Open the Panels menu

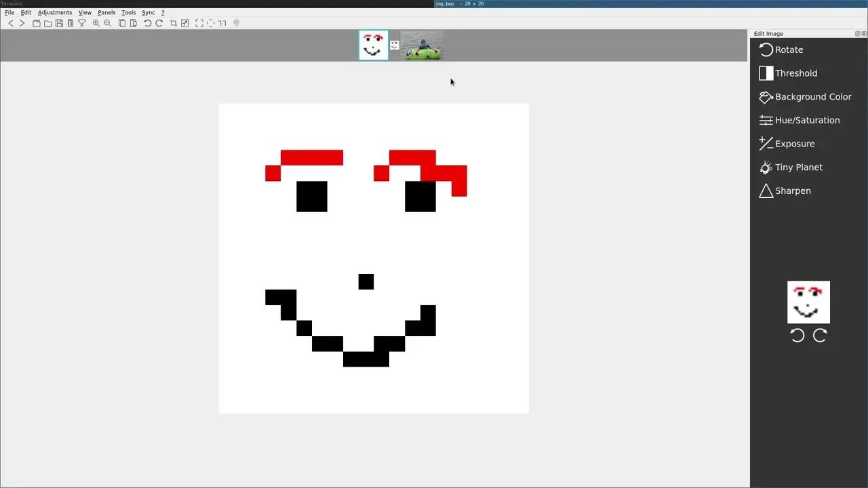[x=106, y=12]
